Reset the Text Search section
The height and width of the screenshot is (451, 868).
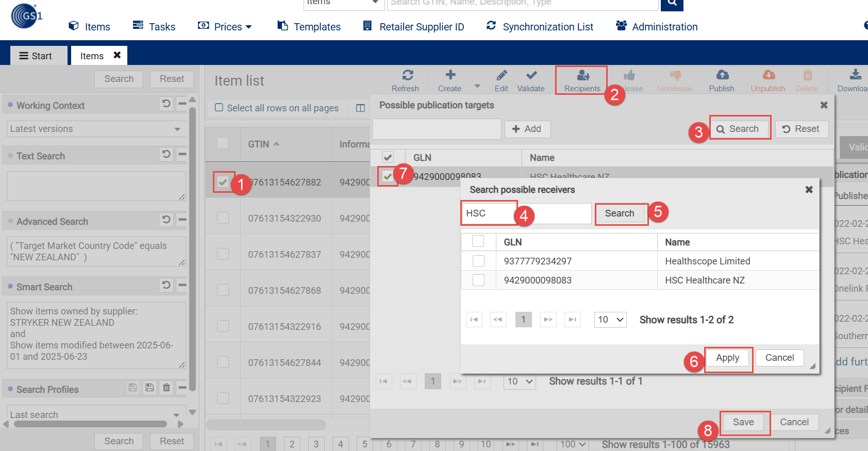[x=166, y=154]
